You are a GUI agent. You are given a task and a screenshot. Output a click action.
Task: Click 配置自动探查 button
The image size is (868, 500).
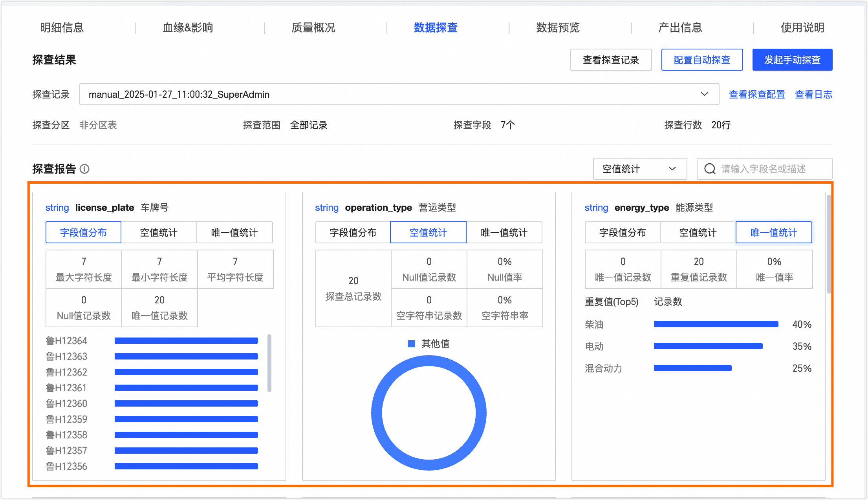[702, 60]
